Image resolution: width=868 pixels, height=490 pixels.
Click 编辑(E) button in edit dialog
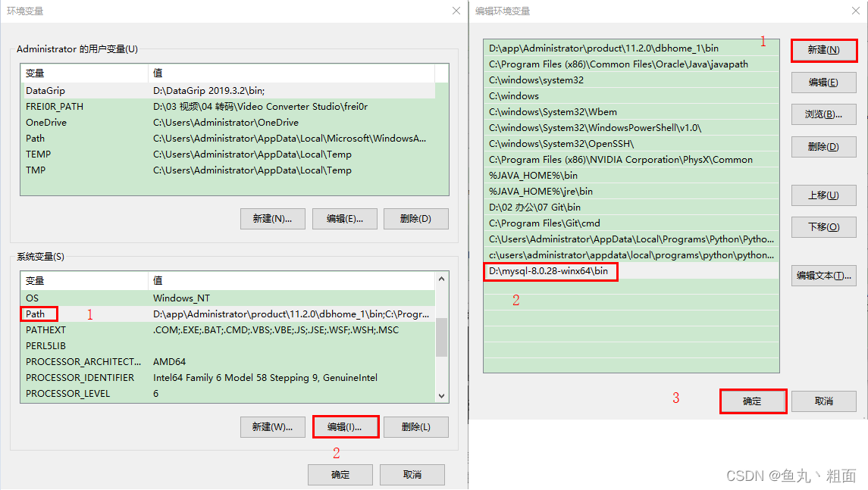pos(824,83)
